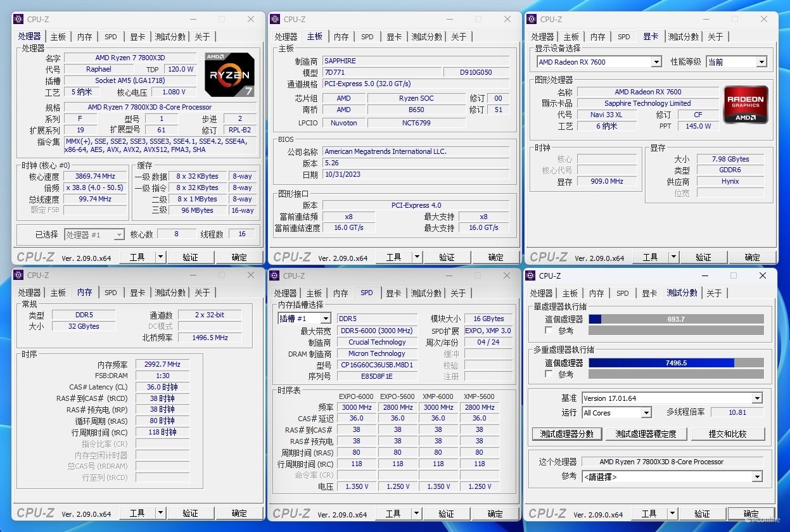Open the Version 17.01.64 benchmark dropdown
The height and width of the screenshot is (532, 790).
coord(672,398)
